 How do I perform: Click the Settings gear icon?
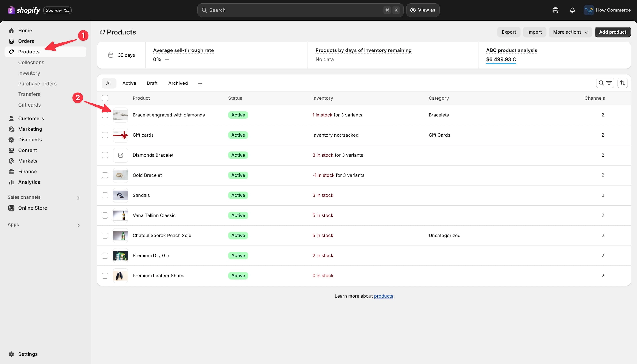tap(11, 354)
